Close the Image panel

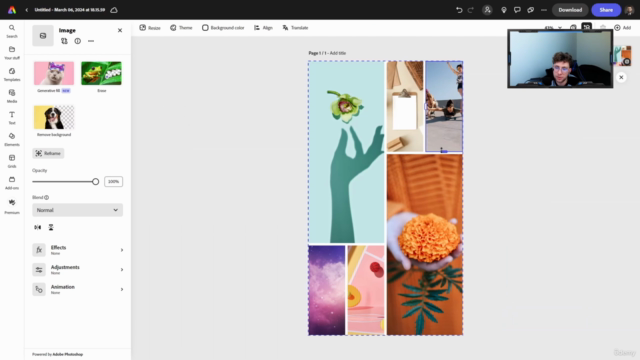tap(120, 30)
